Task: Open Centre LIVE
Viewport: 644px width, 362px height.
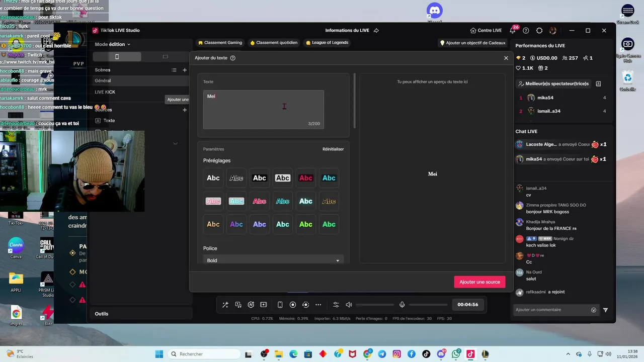Action: coord(486,31)
